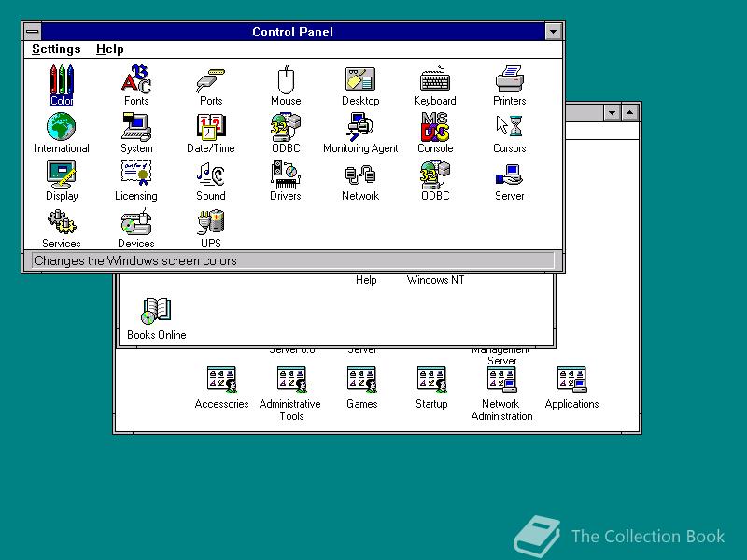747x560 pixels.
Task: Open the Monitoring Agent icon
Action: click(x=360, y=133)
